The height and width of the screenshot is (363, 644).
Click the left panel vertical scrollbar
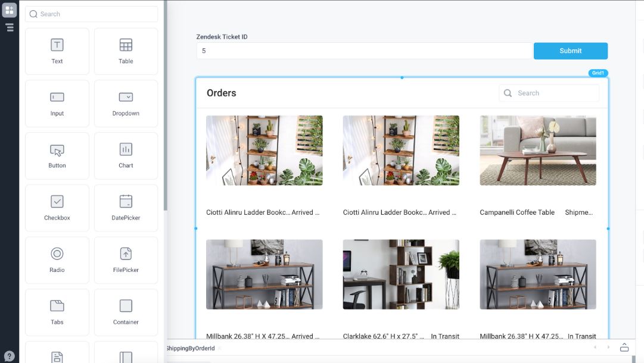pyautogui.click(x=165, y=105)
